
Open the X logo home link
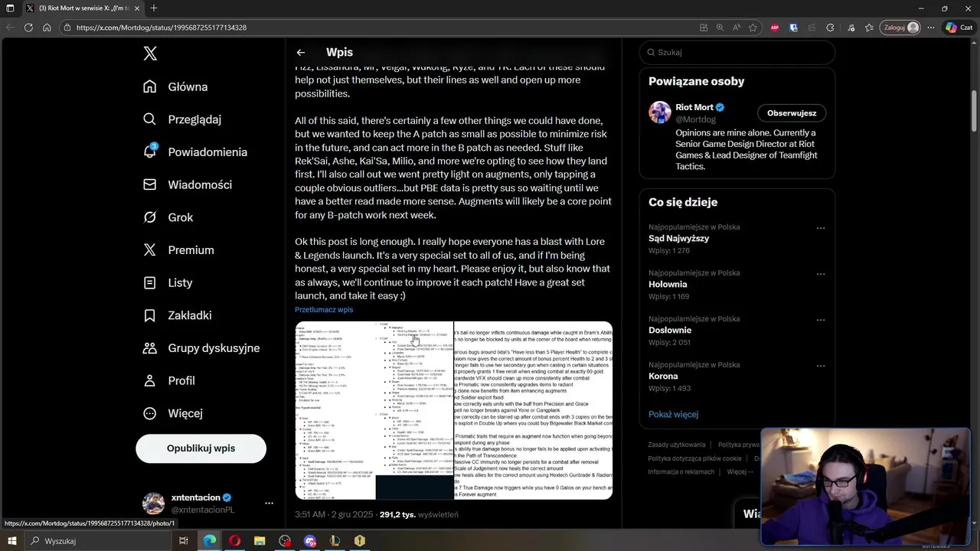(x=150, y=53)
